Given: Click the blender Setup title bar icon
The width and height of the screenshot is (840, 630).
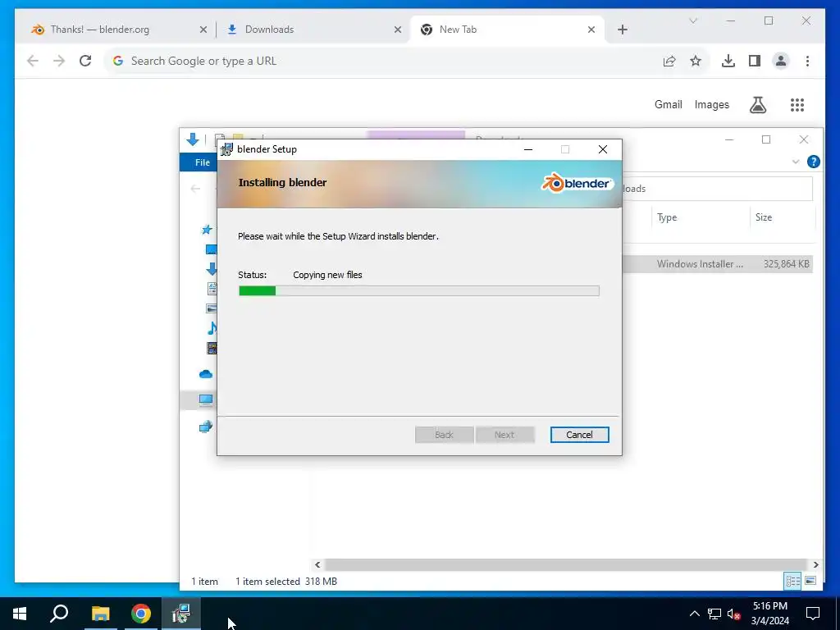Looking at the screenshot, I should [226, 149].
